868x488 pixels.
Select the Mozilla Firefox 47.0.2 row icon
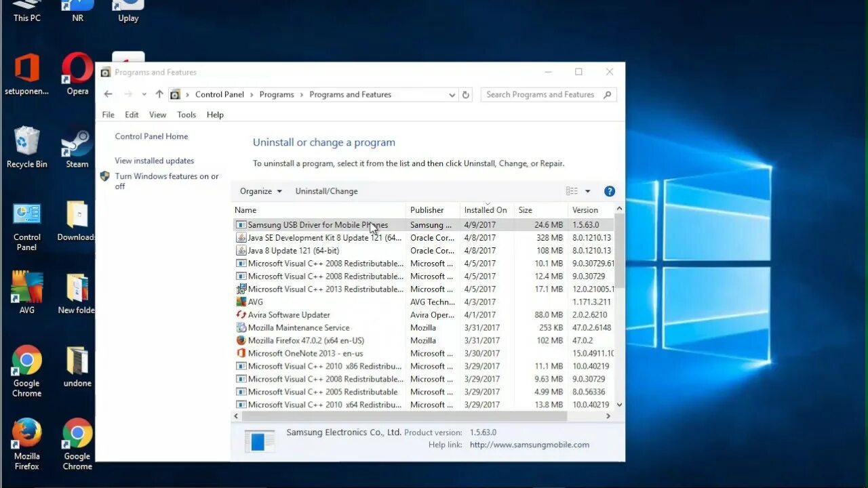241,340
